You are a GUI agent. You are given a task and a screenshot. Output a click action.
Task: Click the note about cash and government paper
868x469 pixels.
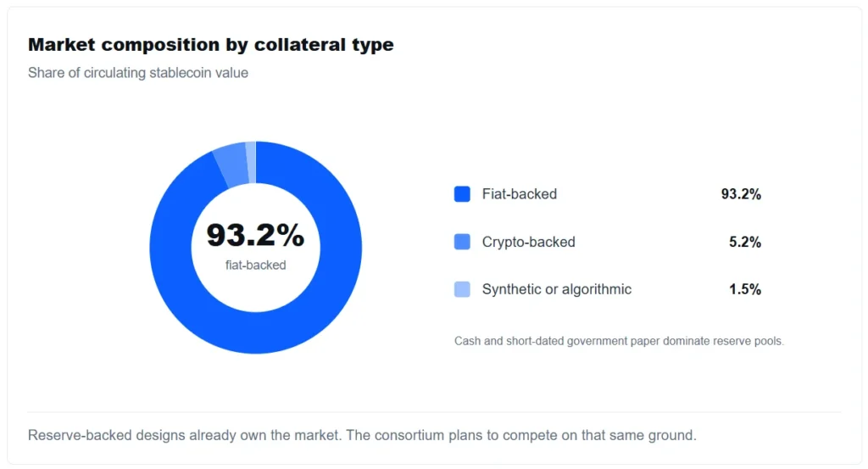pyautogui.click(x=619, y=341)
